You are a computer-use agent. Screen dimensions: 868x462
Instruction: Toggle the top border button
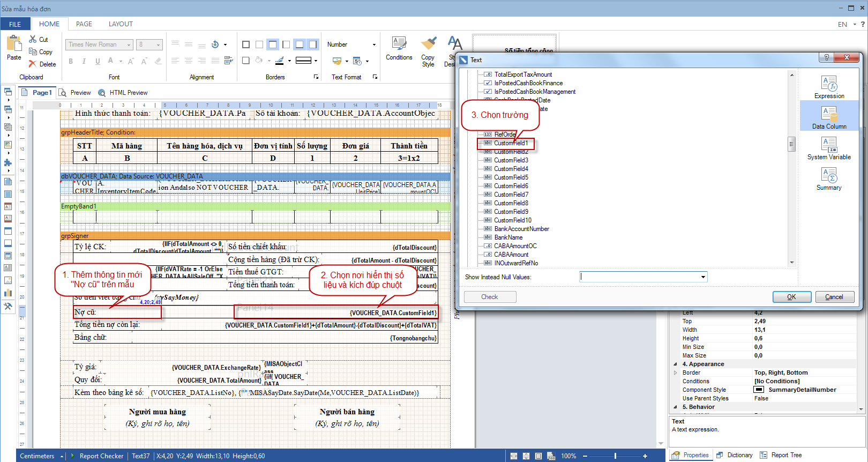pos(273,44)
